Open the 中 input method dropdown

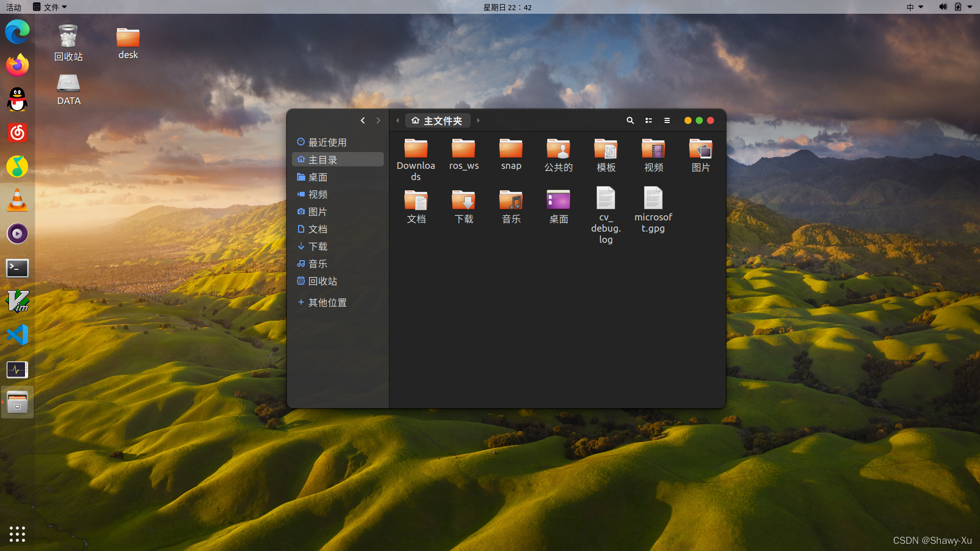point(915,7)
